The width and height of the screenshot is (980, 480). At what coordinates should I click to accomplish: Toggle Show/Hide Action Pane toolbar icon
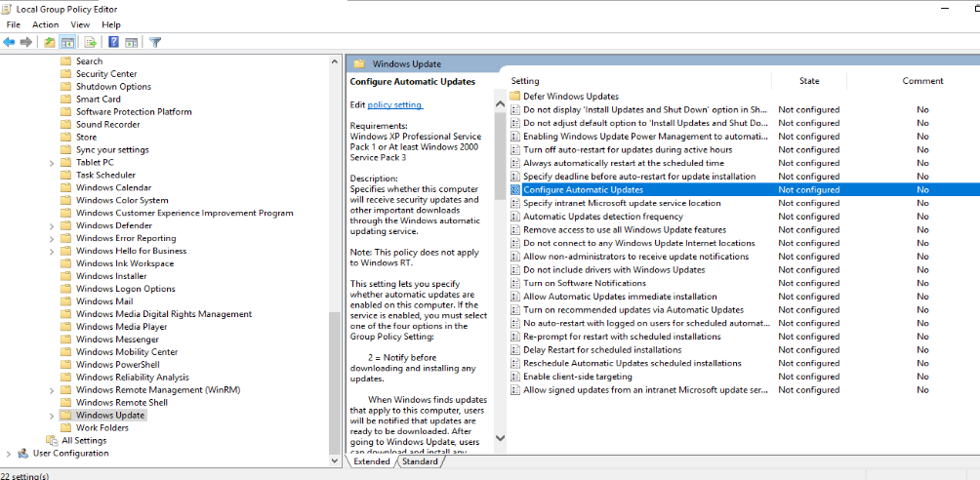(x=131, y=42)
